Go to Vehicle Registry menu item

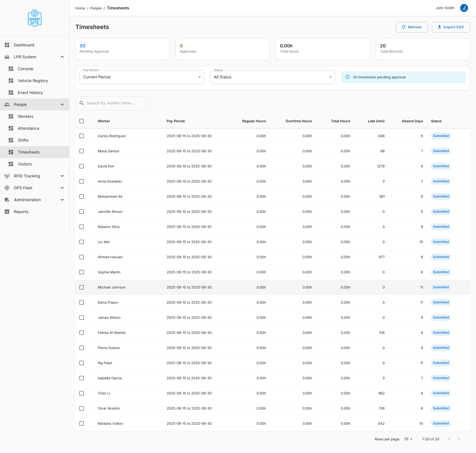[33, 81]
